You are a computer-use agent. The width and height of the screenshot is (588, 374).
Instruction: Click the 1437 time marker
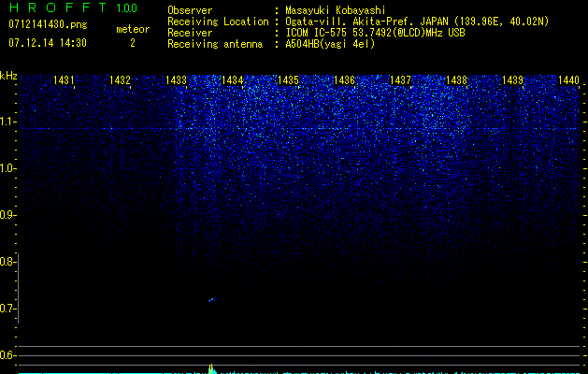pos(400,79)
